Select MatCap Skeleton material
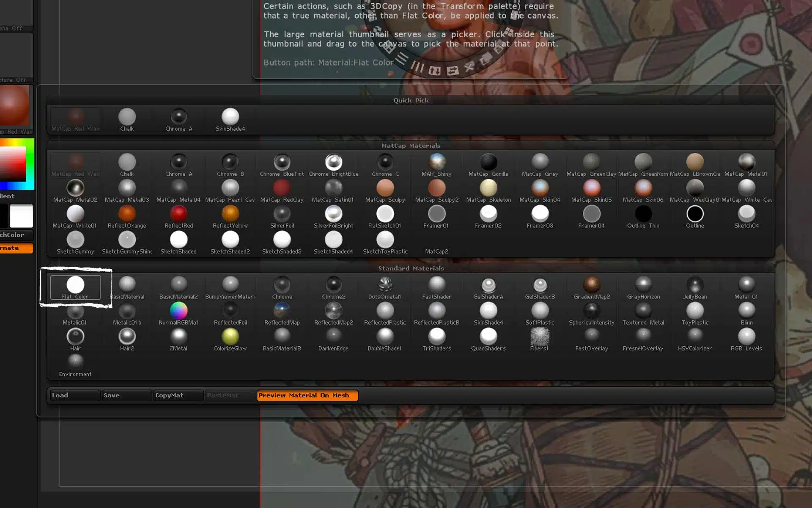The width and height of the screenshot is (812, 508). 488,188
